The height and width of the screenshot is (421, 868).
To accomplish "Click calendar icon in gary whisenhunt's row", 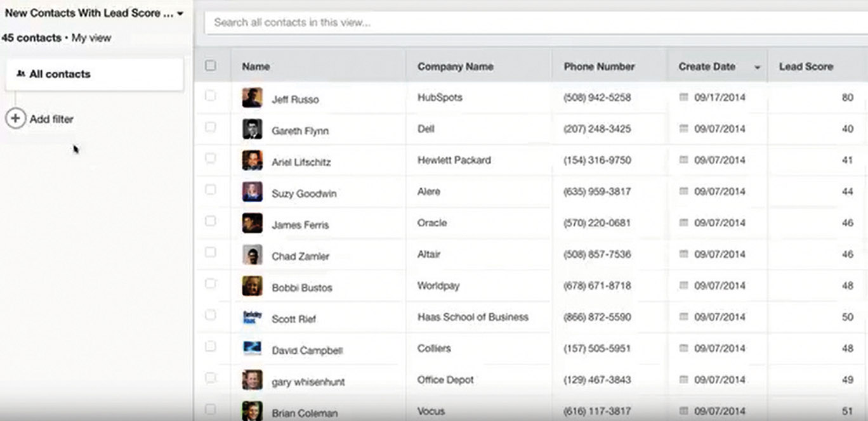I will pos(683,380).
